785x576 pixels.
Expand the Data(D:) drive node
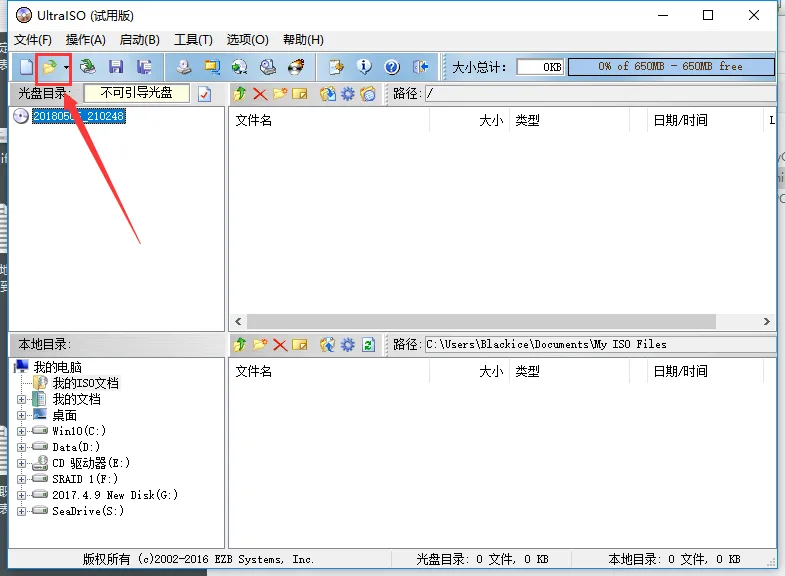pyautogui.click(x=22, y=447)
